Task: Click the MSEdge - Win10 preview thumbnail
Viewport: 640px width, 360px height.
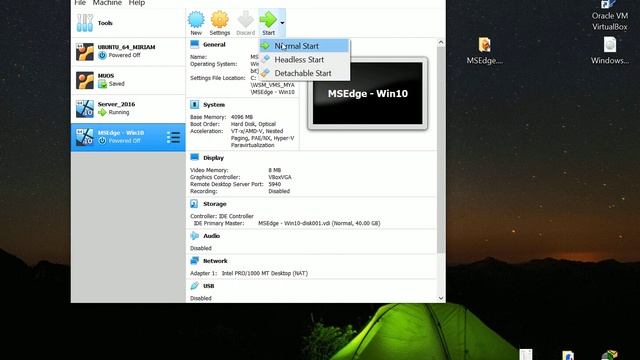Action: pyautogui.click(x=367, y=93)
